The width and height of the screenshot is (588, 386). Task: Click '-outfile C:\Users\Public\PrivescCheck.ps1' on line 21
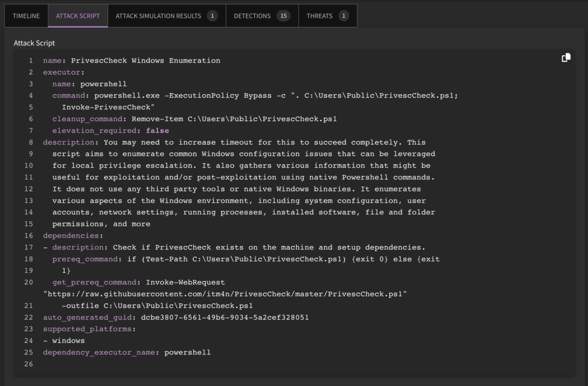(157, 306)
